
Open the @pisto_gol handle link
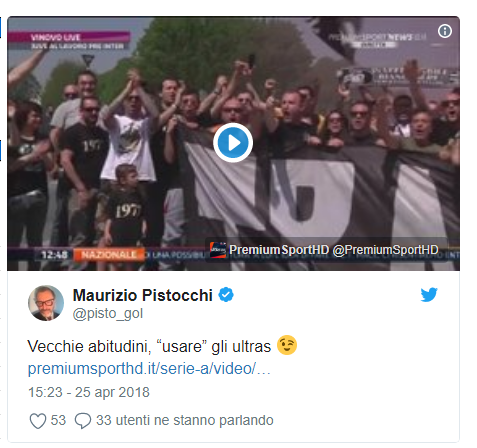[x=108, y=314]
